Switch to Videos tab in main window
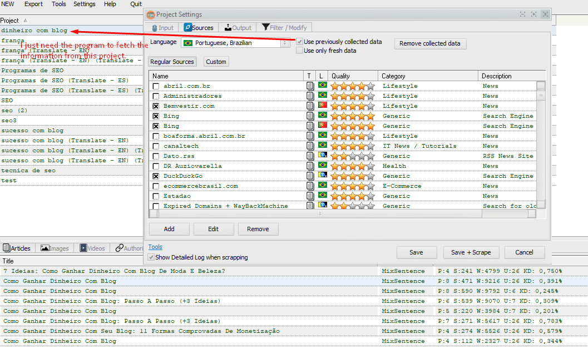The height and width of the screenshot is (364, 588). point(92,248)
